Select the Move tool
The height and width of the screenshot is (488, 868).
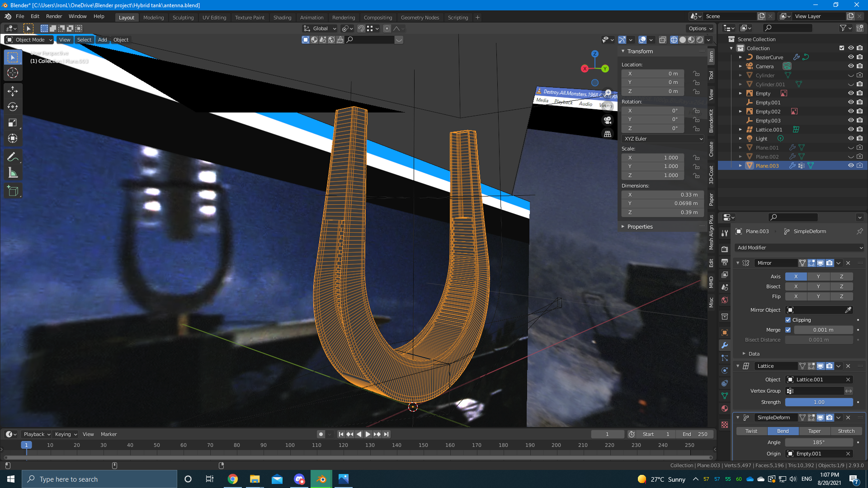pyautogui.click(x=13, y=91)
